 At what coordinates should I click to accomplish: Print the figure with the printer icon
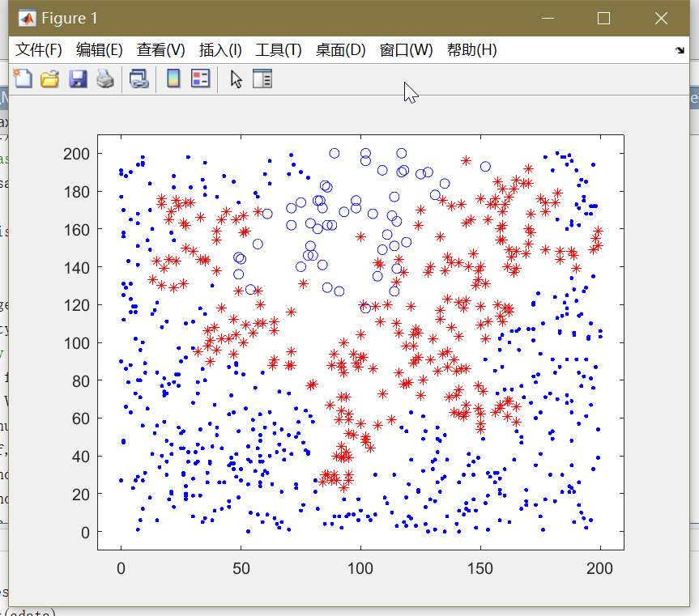[x=105, y=79]
